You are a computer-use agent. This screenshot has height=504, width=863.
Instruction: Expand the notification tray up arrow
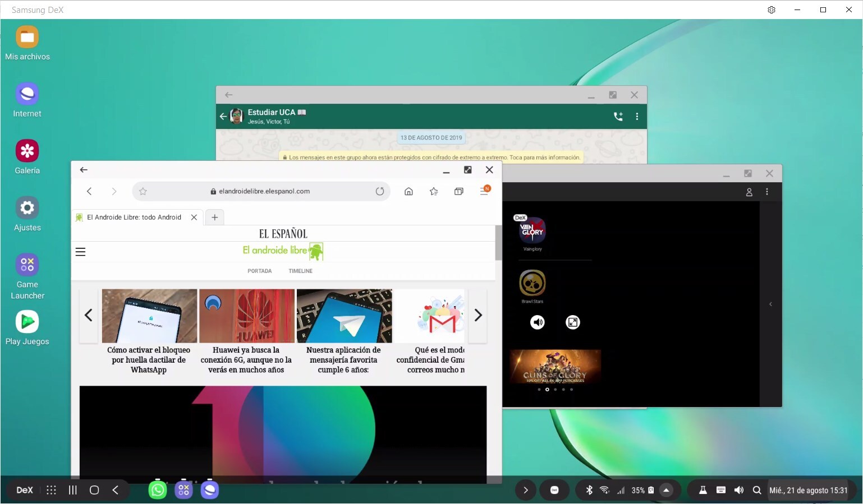666,490
